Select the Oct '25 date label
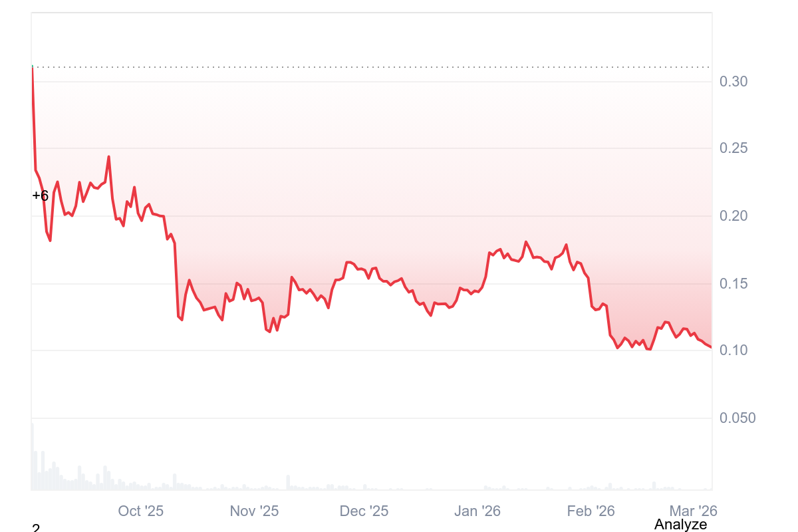The height and width of the screenshot is (532, 798). click(140, 511)
